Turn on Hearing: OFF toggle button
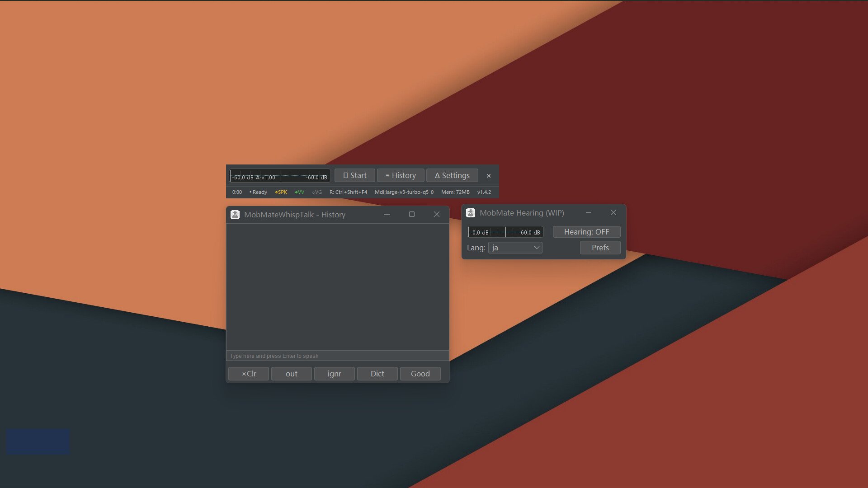Screen dimensions: 868x488 (586, 231)
